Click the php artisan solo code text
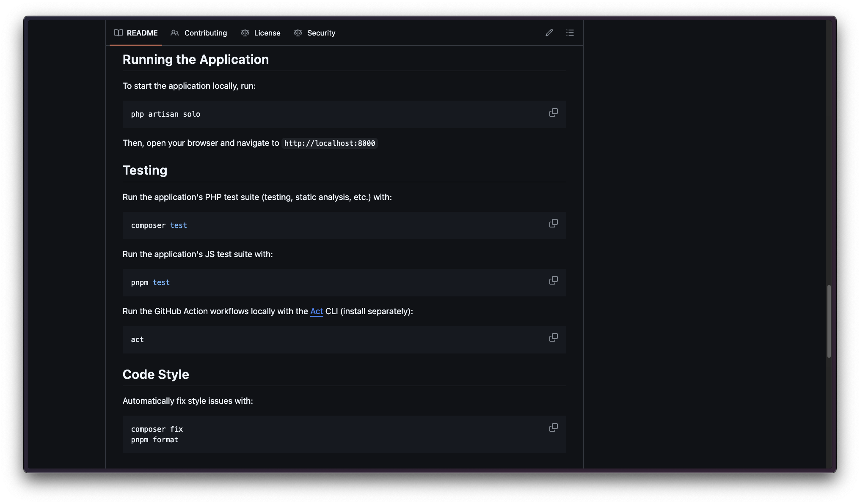The image size is (860, 504). (x=165, y=114)
